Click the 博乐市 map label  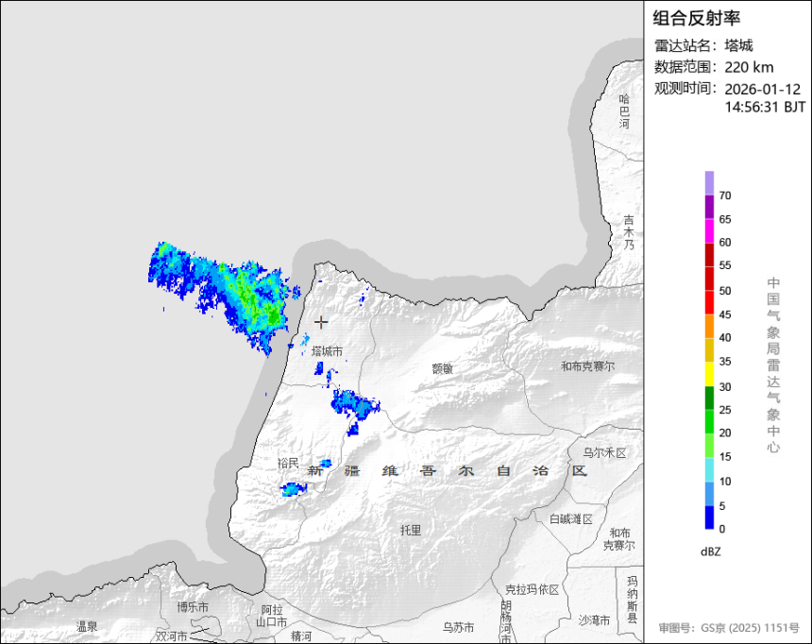click(x=193, y=606)
